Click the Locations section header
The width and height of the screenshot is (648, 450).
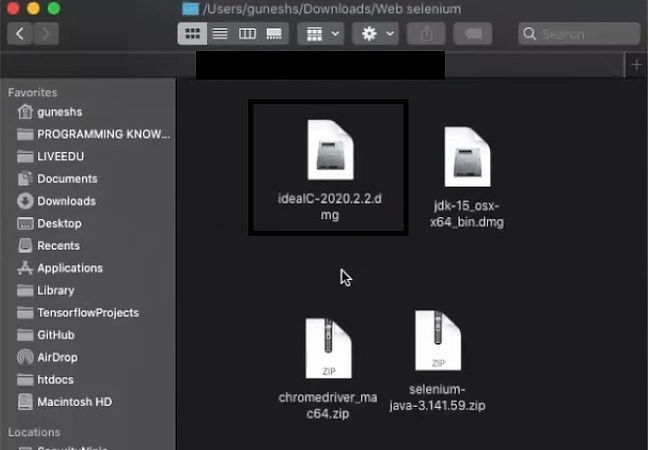pyautogui.click(x=34, y=432)
